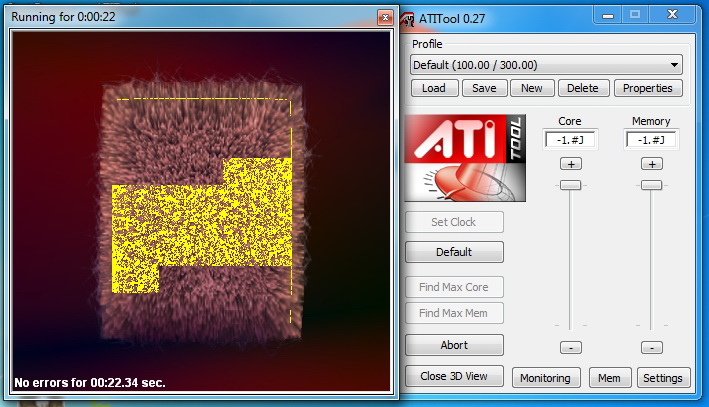Abort the running artifact scan

[454, 345]
